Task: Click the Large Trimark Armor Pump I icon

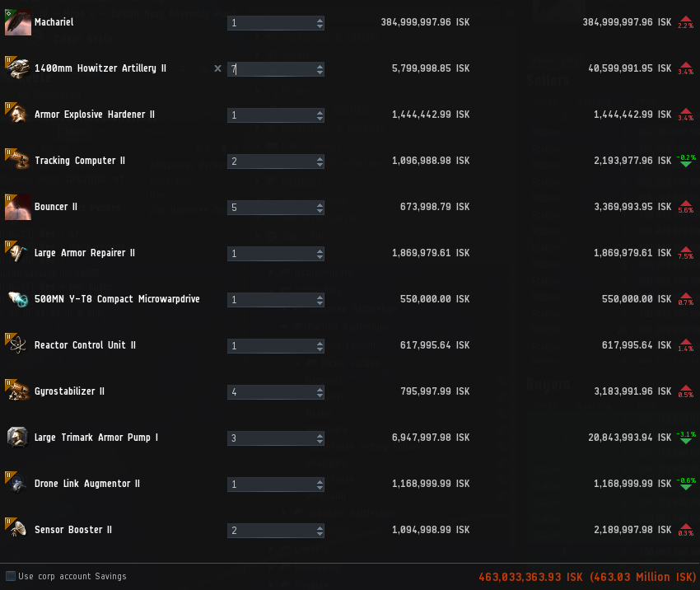Action: click(18, 438)
